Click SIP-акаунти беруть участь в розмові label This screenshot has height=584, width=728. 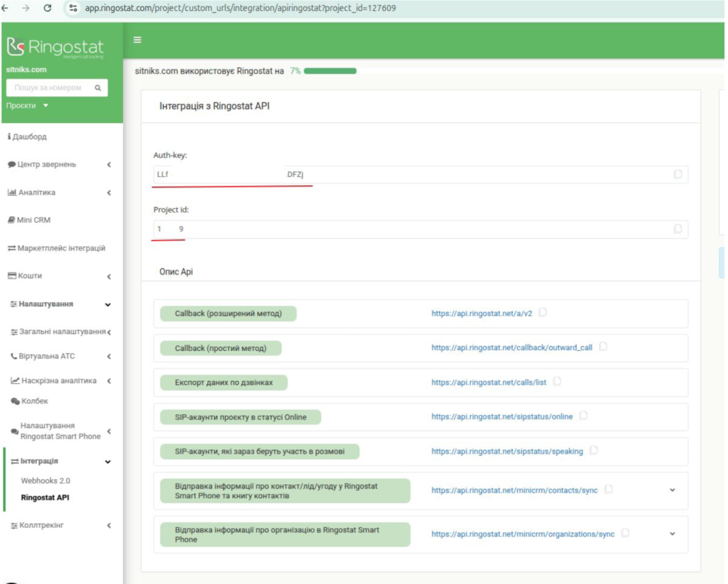(x=260, y=451)
